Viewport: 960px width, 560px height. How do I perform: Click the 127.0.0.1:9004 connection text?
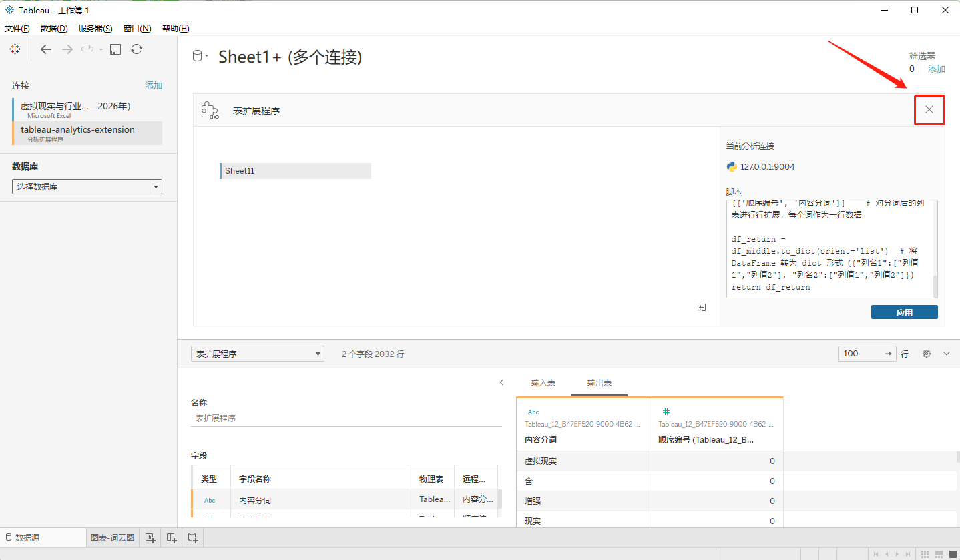pyautogui.click(x=768, y=167)
